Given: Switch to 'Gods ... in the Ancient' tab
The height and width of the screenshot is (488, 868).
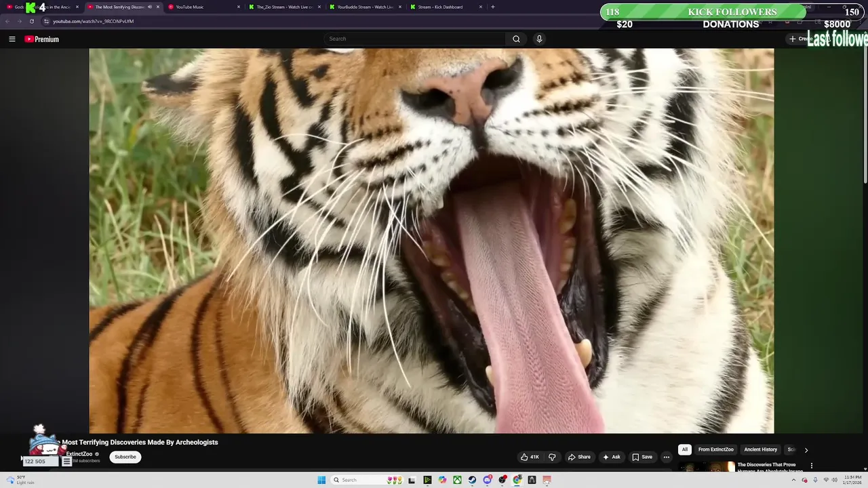Looking at the screenshot, I should (x=42, y=7).
